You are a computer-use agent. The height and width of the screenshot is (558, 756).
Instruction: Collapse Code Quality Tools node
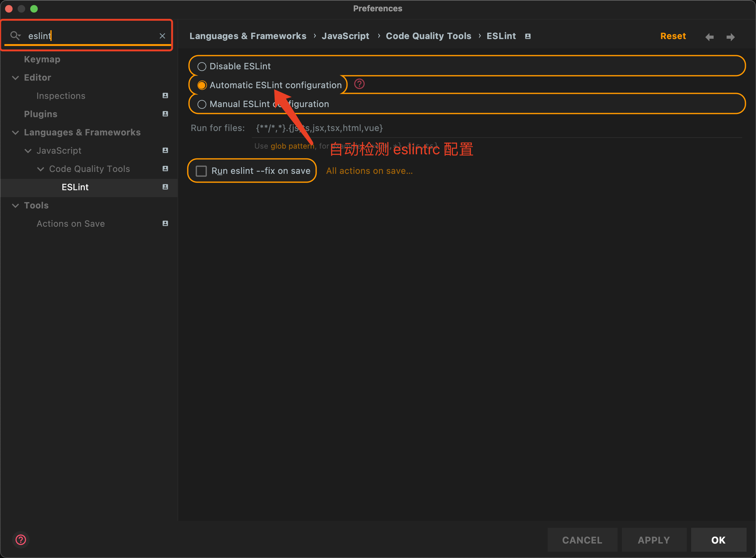[41, 169]
